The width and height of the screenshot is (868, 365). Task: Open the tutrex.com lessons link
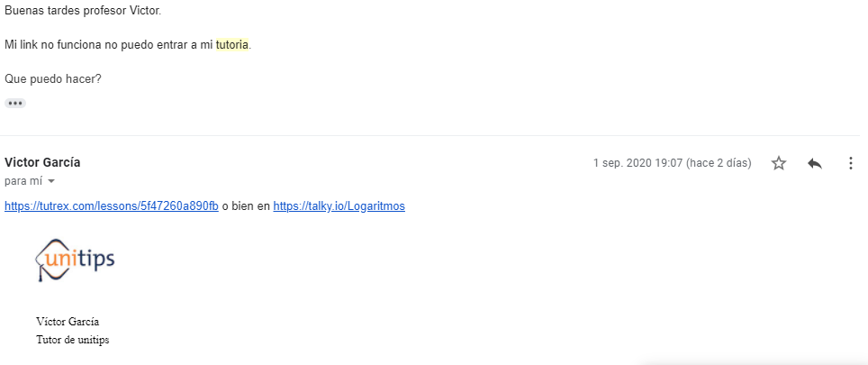[112, 206]
